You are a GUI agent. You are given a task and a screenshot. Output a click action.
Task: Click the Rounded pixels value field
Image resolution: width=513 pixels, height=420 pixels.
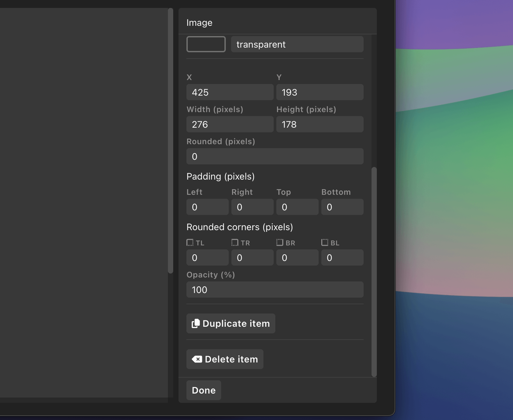coord(275,156)
